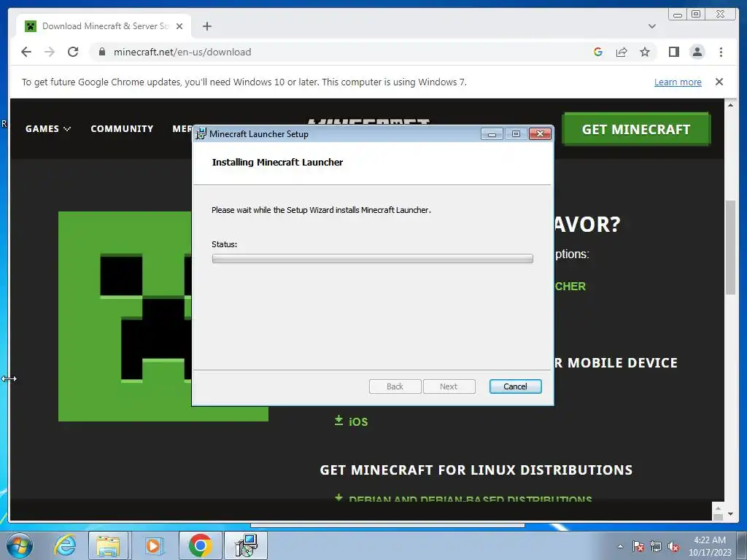Screen dimensions: 747x560
Task: Open Windows Media Player from the taskbar
Action: click(x=152, y=545)
